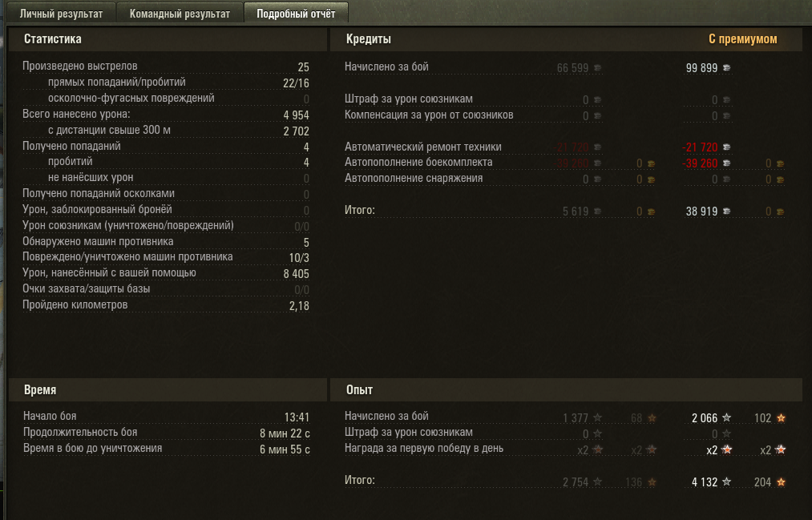Click the 2 702 damage over 300 m value
Viewport: 812px width, 520px height.
click(x=297, y=131)
